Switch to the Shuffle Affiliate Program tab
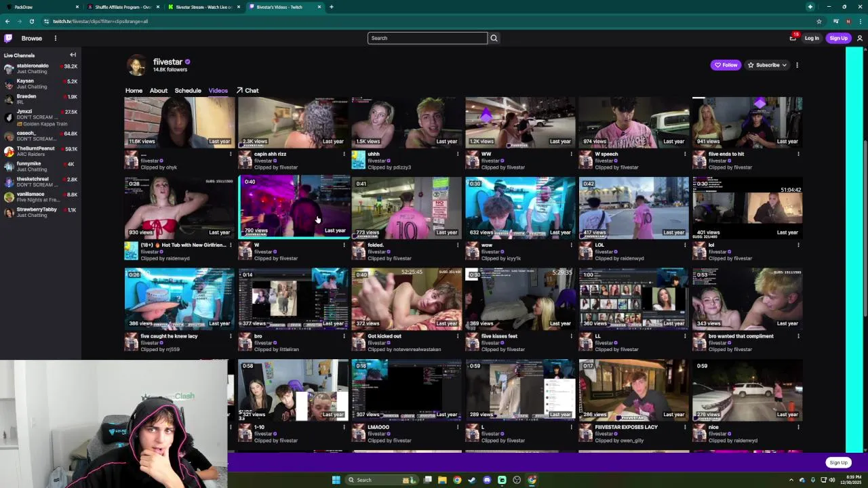This screenshot has height=488, width=868. click(x=123, y=7)
